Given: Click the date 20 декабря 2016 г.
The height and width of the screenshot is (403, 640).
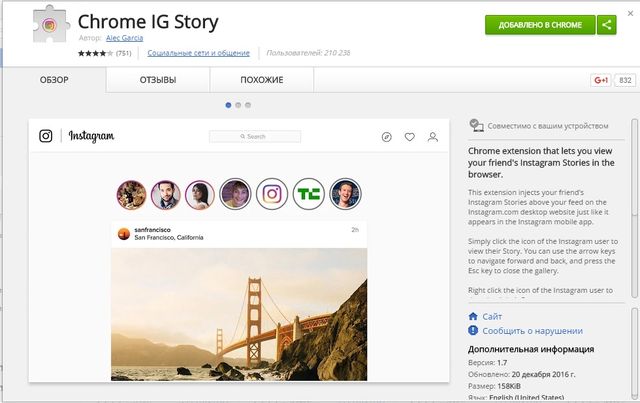Looking at the screenshot, I should click(x=543, y=374).
